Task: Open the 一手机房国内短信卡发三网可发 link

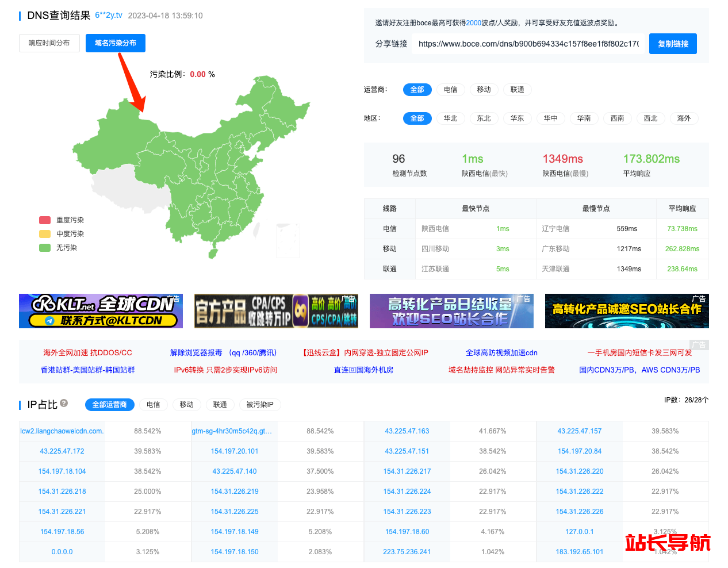Action: coord(639,353)
